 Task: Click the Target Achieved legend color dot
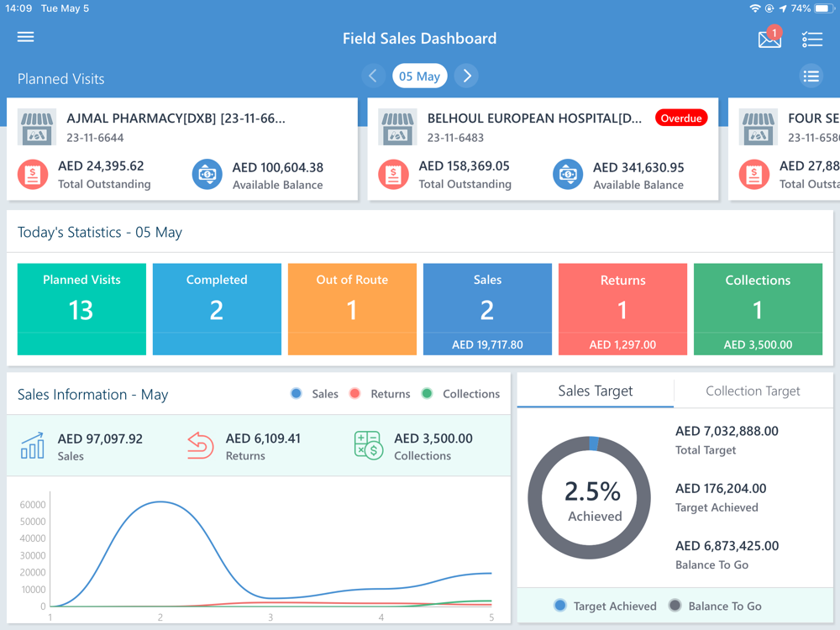560,606
